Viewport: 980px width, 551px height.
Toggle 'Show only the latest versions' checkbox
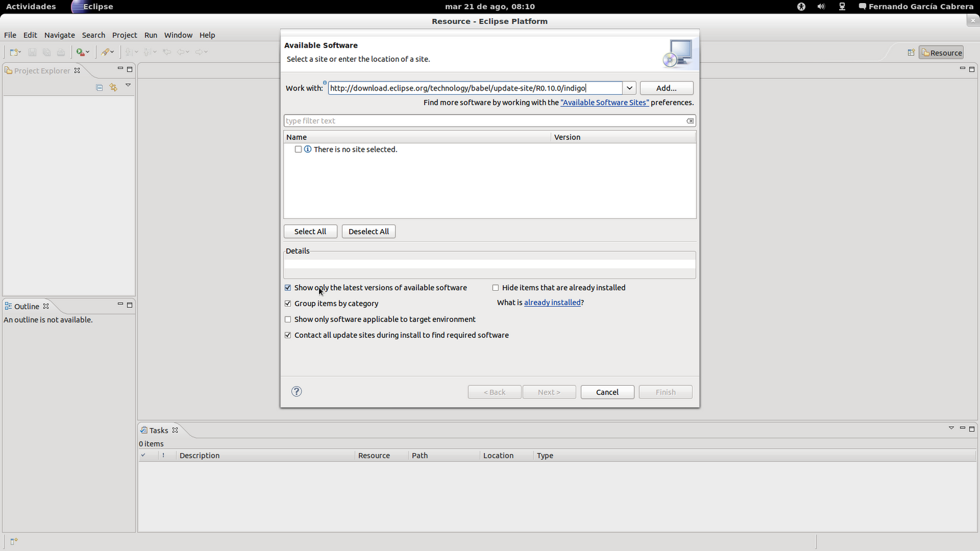pos(288,288)
